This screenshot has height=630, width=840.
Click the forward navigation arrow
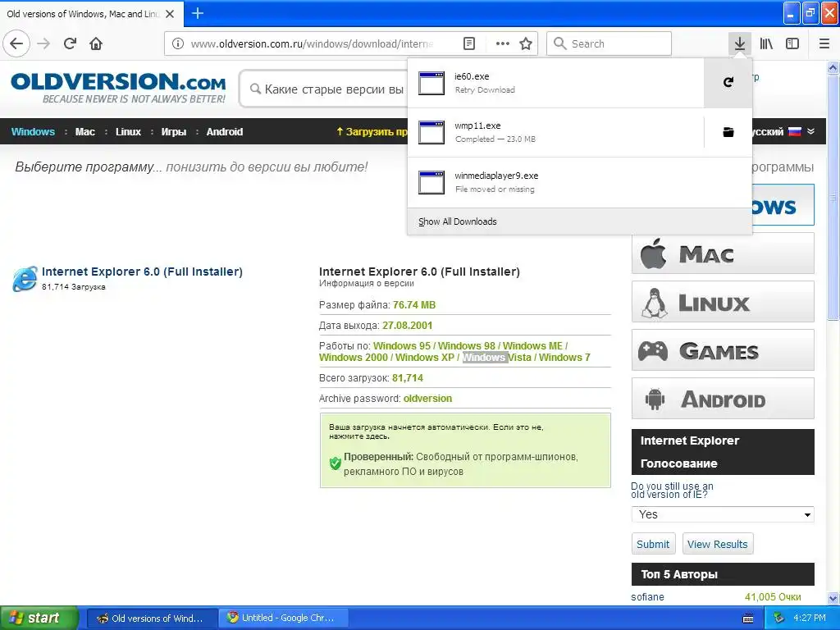point(43,43)
